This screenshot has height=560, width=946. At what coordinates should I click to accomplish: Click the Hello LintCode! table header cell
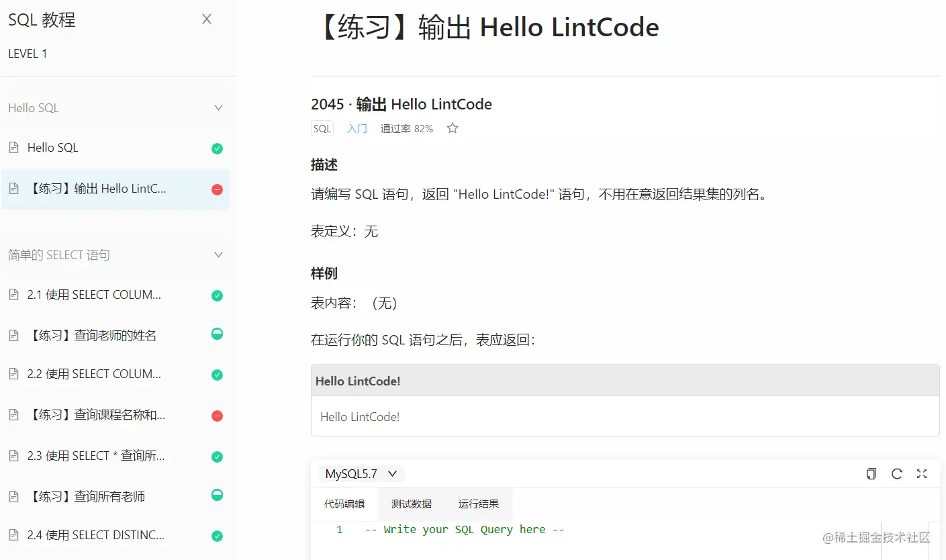point(625,381)
